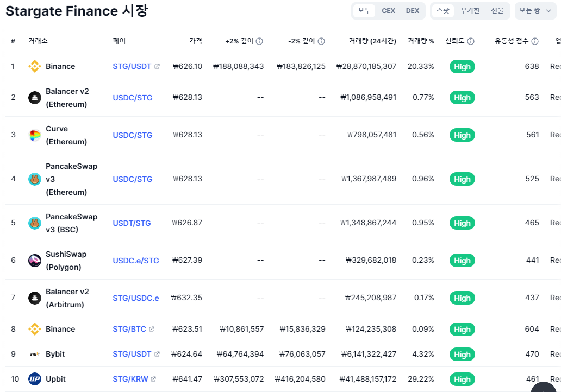
Task: Click the liquidity score 604
Action: click(x=532, y=329)
